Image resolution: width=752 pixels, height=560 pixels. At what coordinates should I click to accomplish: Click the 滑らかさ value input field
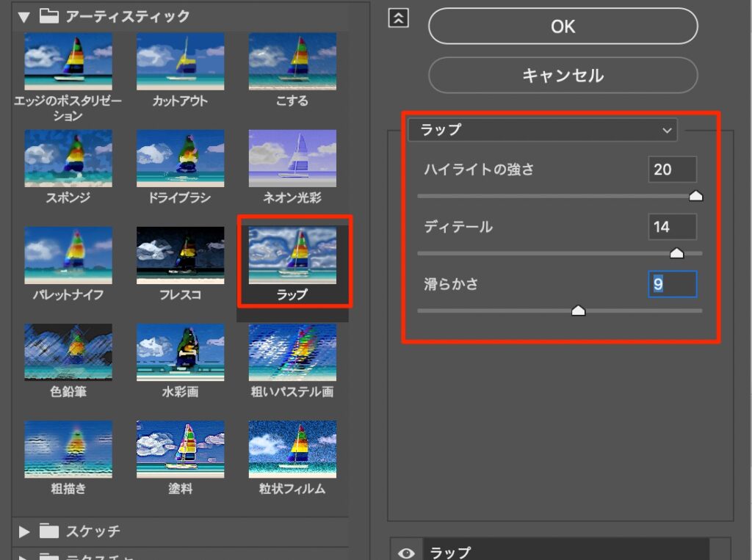pos(672,284)
